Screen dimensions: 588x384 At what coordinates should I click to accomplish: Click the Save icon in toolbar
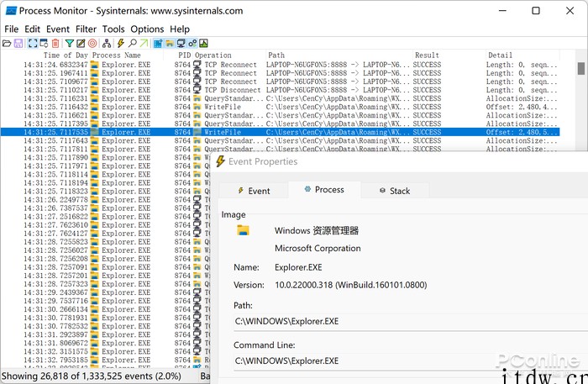coord(18,44)
